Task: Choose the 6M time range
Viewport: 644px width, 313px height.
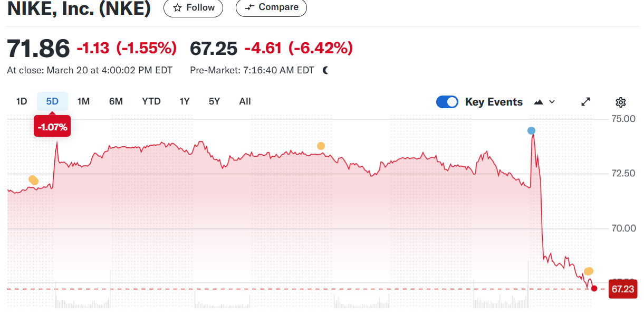Action: pyautogui.click(x=116, y=101)
